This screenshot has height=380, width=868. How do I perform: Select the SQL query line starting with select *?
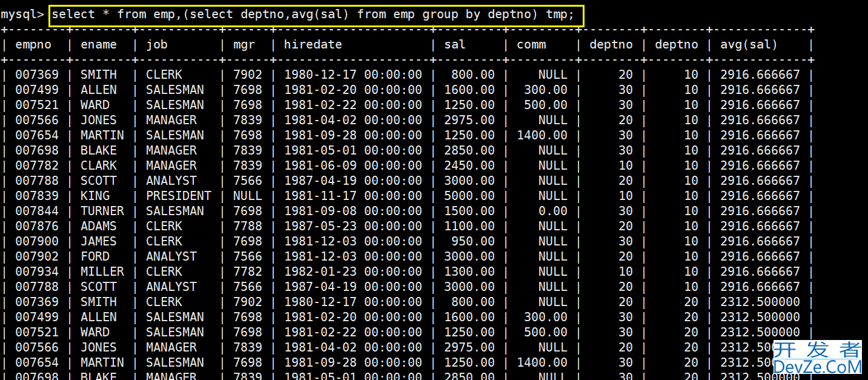click(x=313, y=14)
